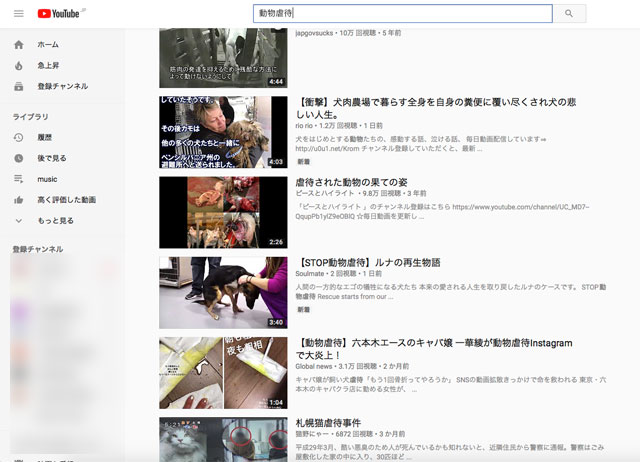640x462 pixels.
Task: Open title 虐待された動物の果ての姿
Action: coord(351,182)
